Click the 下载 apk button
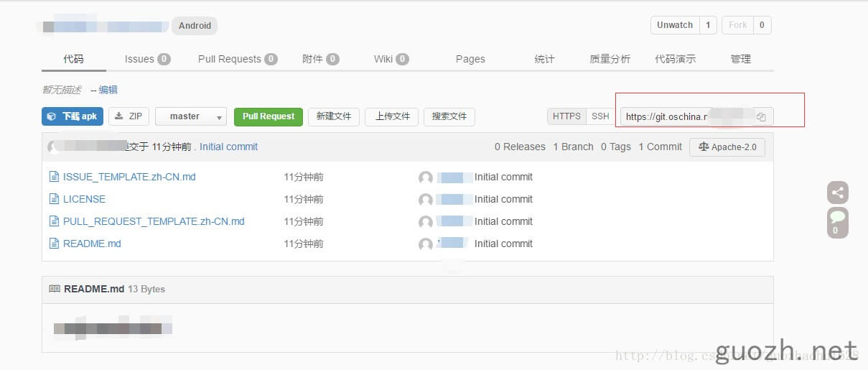 click(73, 116)
